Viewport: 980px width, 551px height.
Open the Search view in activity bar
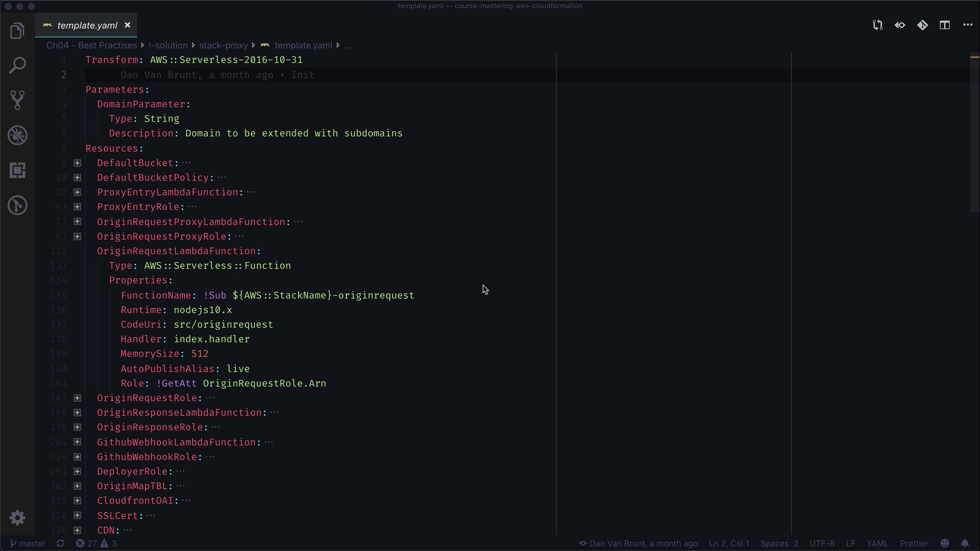17,65
